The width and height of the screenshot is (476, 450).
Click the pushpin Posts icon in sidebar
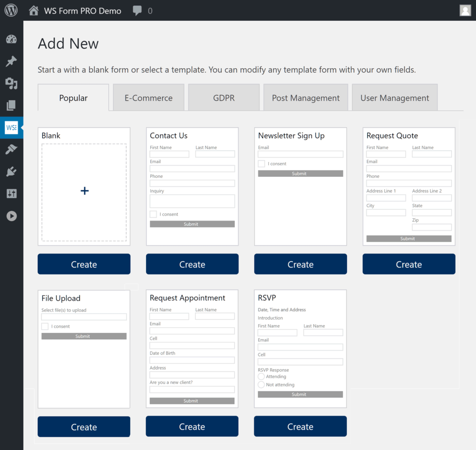[x=11, y=61]
